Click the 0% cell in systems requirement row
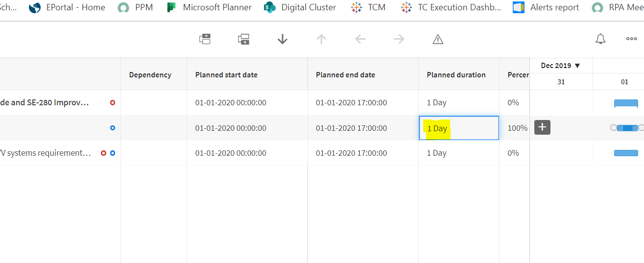 [513, 153]
